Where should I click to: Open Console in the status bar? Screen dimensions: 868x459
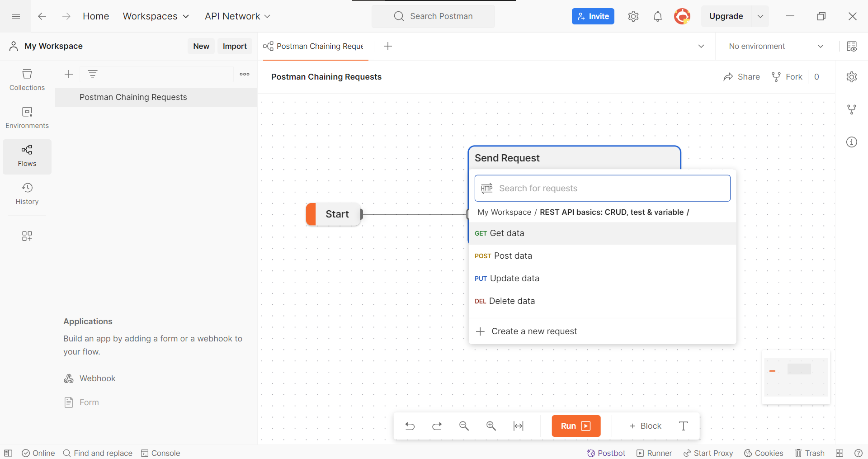(160, 453)
